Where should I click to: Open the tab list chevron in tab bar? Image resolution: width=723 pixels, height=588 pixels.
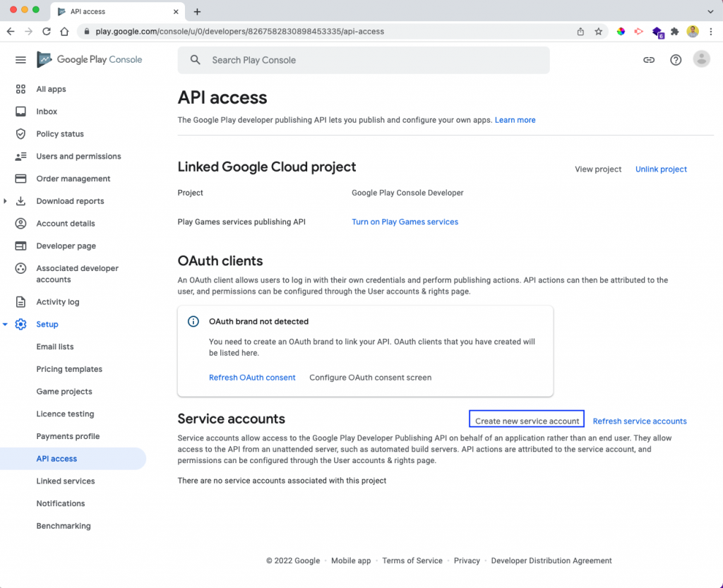click(x=710, y=11)
